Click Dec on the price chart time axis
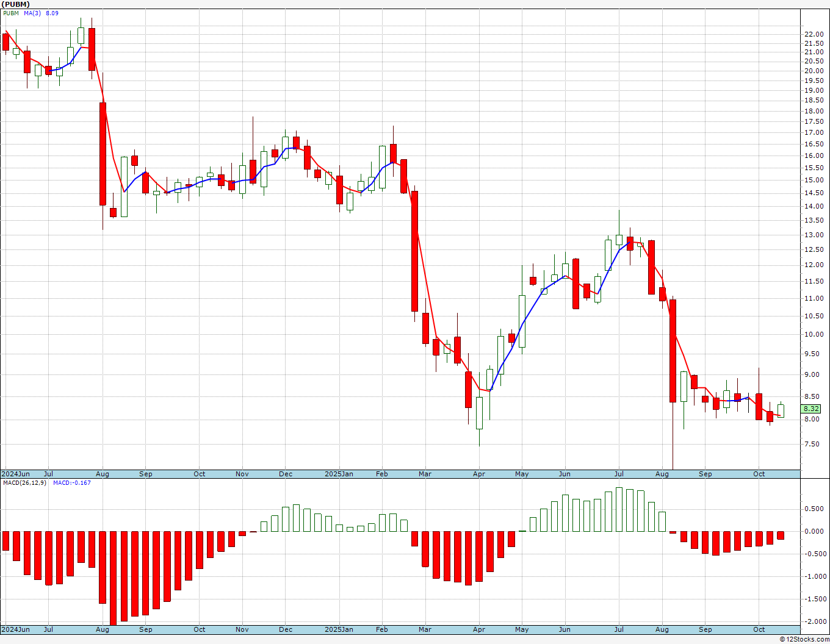This screenshot has height=644, width=830. pyautogui.click(x=286, y=474)
